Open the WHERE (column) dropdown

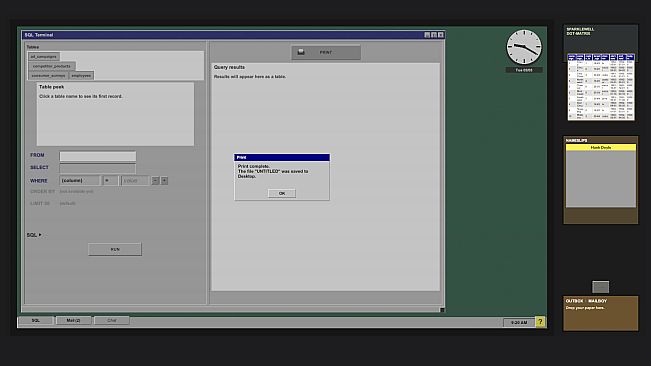pos(80,181)
